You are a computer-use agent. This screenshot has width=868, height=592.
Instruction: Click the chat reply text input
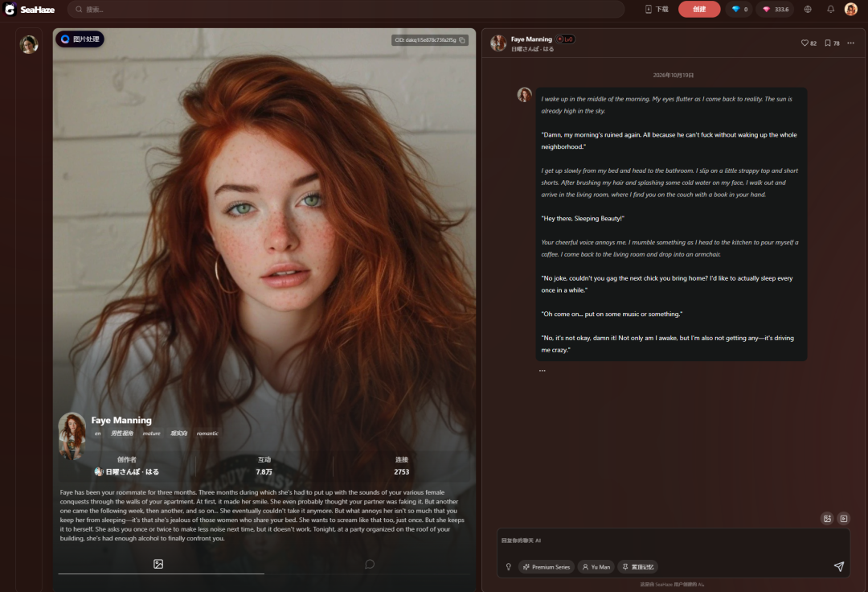[674, 541]
